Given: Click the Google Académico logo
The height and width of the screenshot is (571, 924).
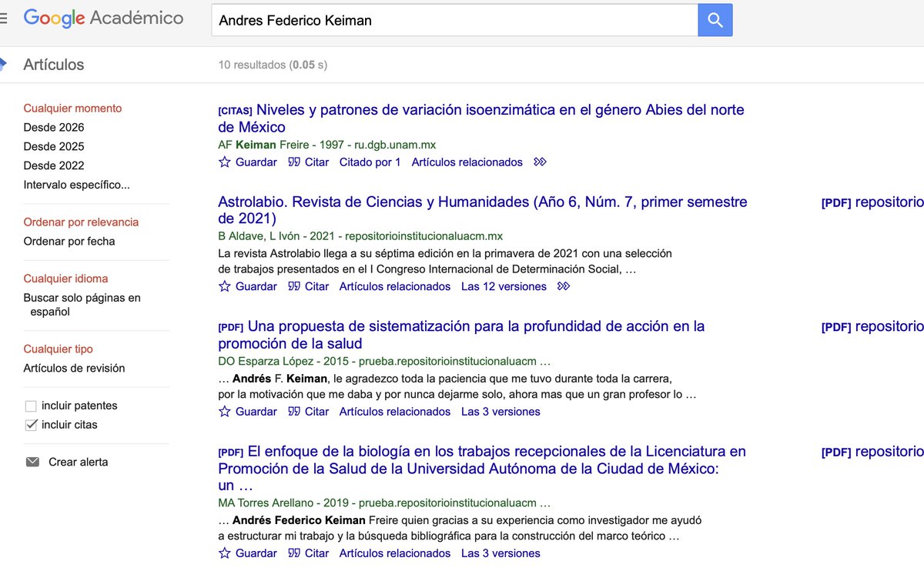Looking at the screenshot, I should (103, 18).
